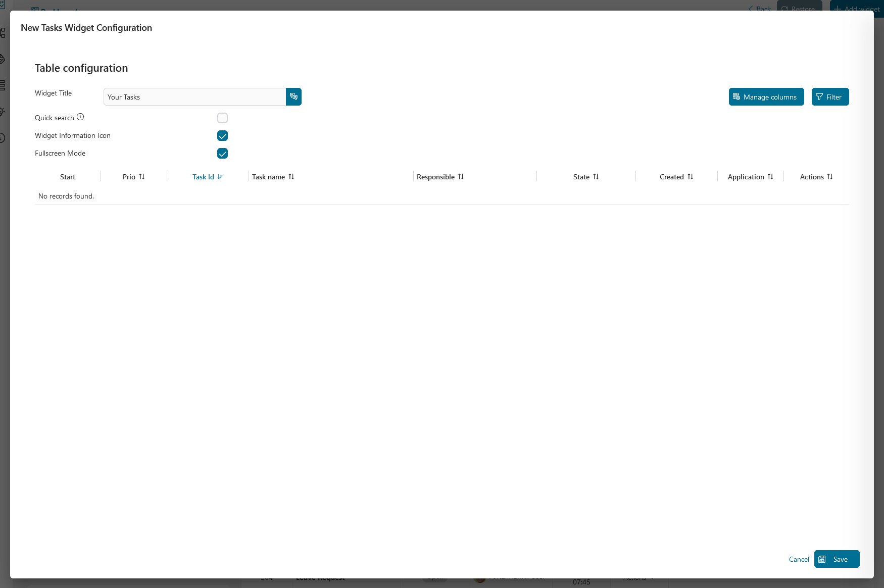Enable the Quick search checkbox

222,118
